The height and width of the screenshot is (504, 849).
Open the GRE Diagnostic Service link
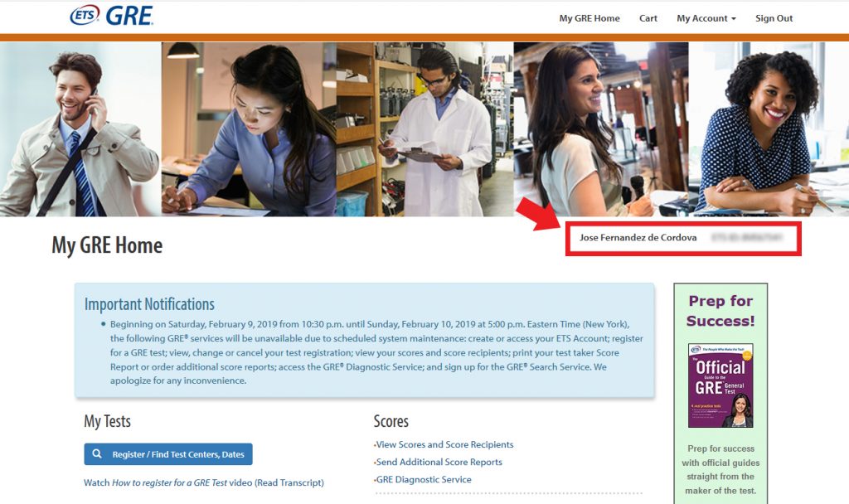tap(424, 479)
